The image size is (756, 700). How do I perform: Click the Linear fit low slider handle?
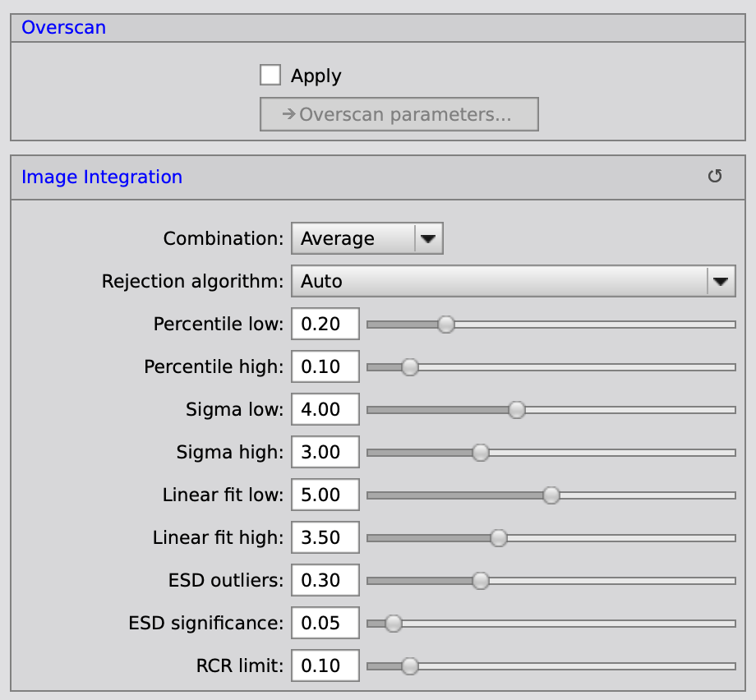551,495
